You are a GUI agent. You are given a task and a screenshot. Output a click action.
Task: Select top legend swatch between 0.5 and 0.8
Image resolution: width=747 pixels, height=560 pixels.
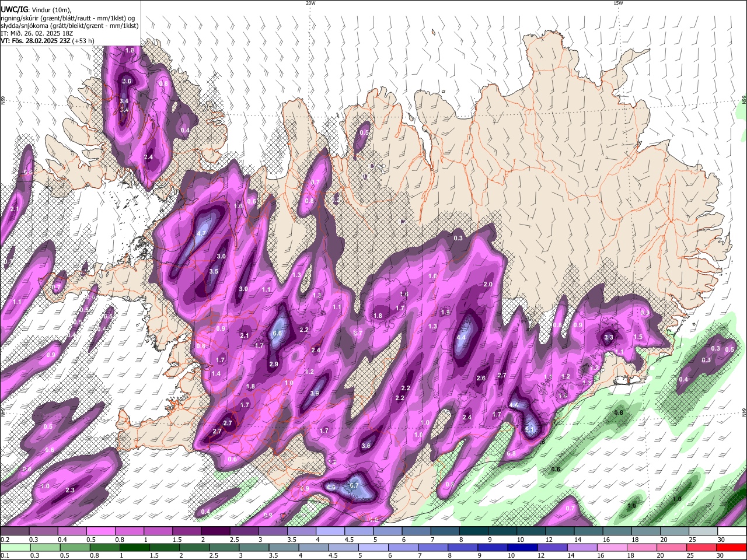point(100,531)
